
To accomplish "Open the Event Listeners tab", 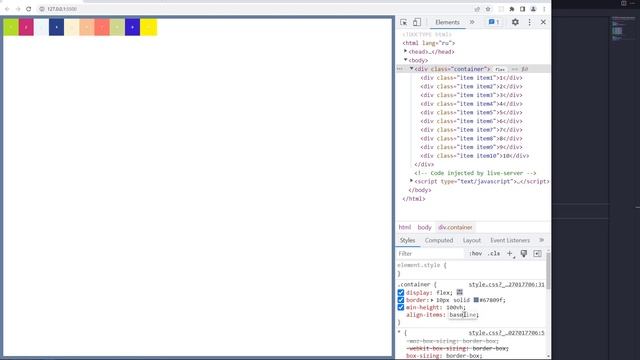I will [510, 240].
